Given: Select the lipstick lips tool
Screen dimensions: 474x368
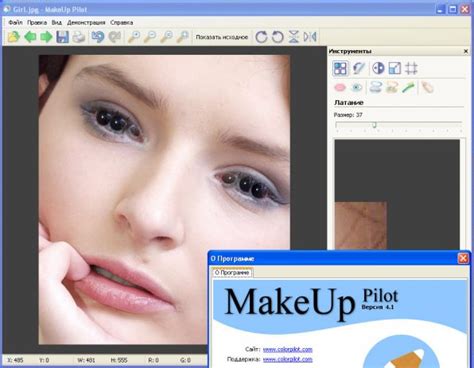Looking at the screenshot, I should coord(340,88).
